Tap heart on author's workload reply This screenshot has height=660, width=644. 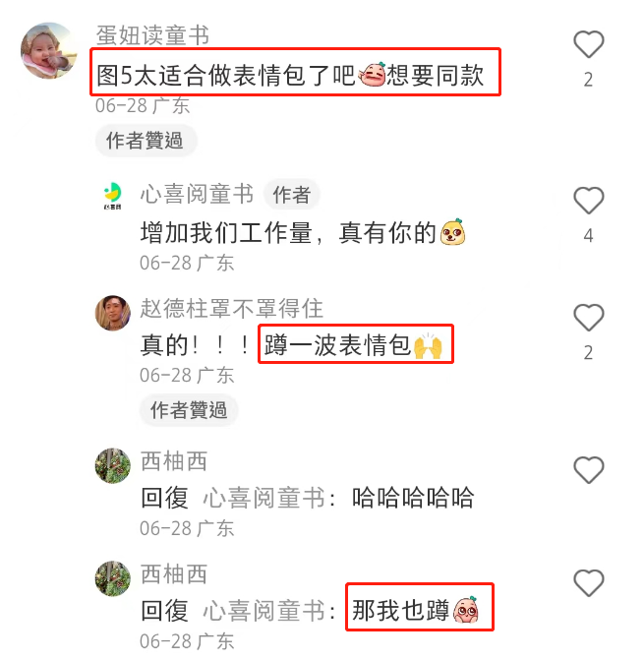589,201
